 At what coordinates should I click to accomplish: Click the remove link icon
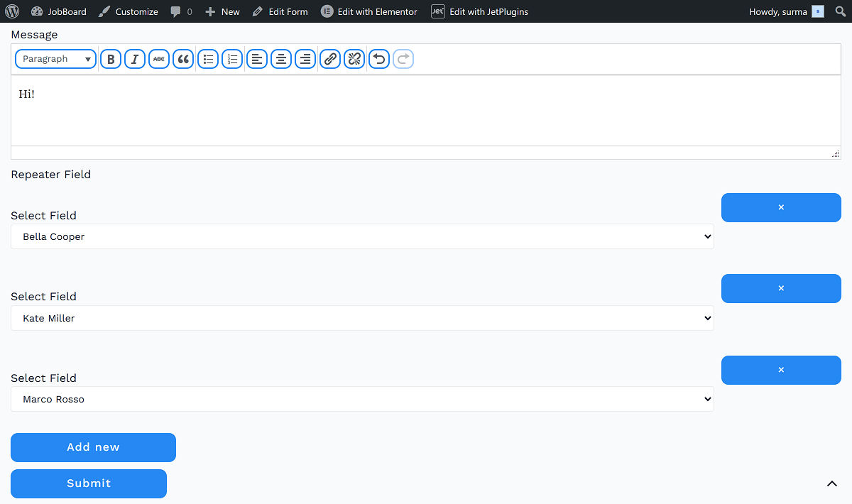click(x=354, y=59)
